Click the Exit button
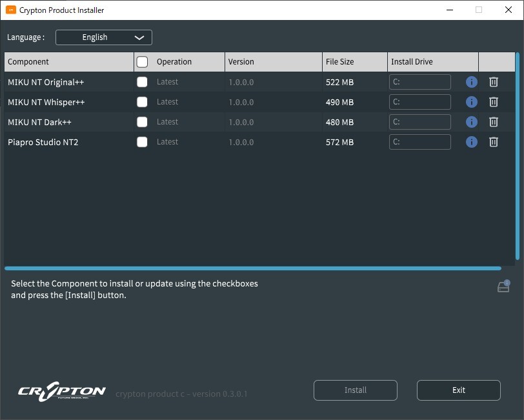This screenshot has width=524, height=420. tap(458, 390)
